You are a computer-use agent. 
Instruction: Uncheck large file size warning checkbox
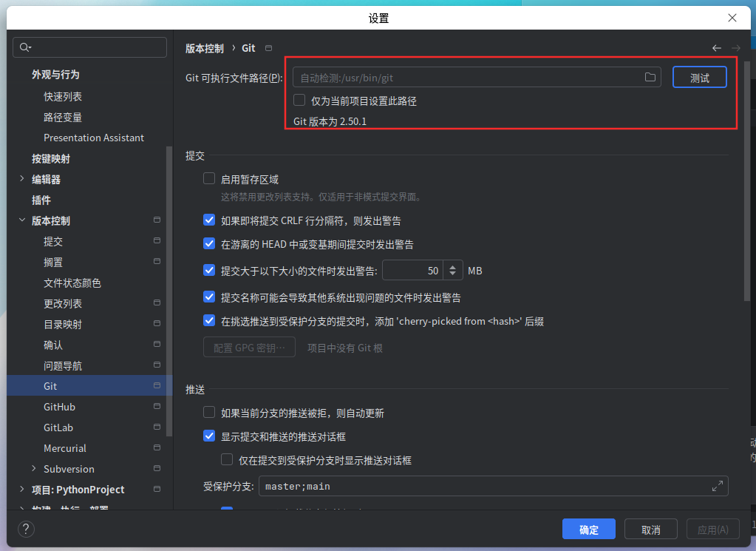208,270
